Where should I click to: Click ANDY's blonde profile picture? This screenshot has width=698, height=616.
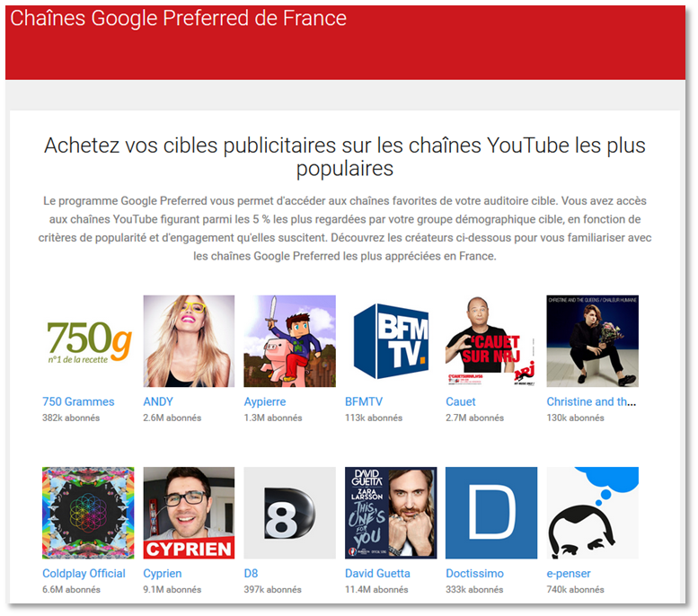[189, 341]
